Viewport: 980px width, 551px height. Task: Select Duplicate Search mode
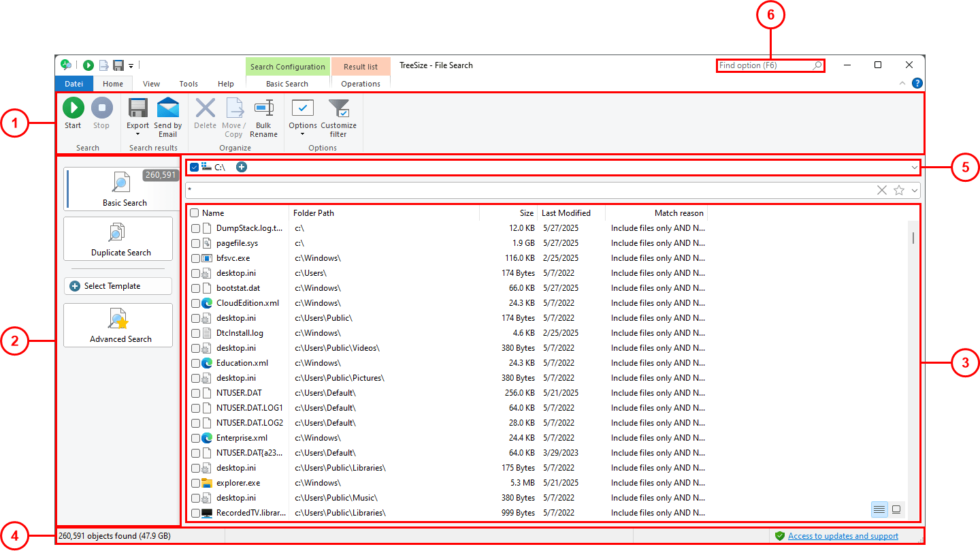pos(118,239)
